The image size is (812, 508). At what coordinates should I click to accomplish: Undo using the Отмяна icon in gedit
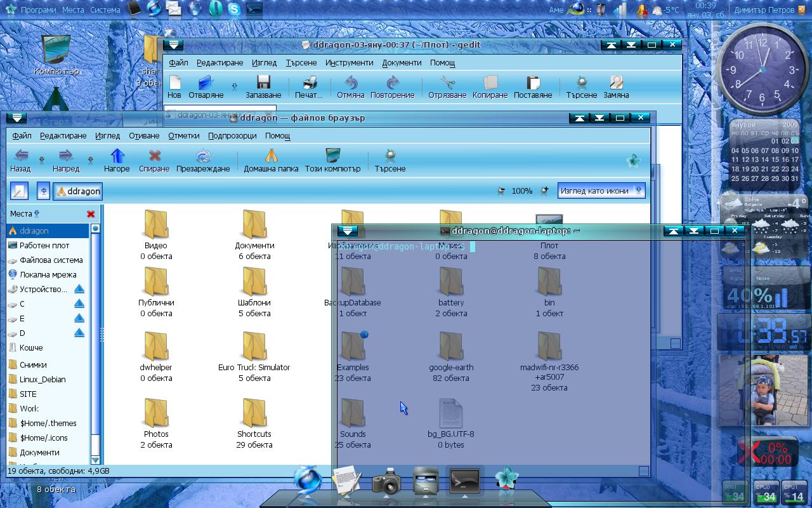(x=351, y=83)
